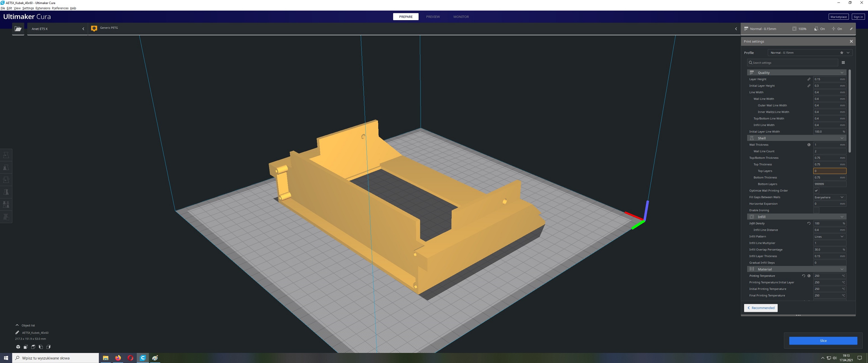Reset Printing Temperature with the revert arrow
The image size is (868, 363).
click(x=803, y=276)
